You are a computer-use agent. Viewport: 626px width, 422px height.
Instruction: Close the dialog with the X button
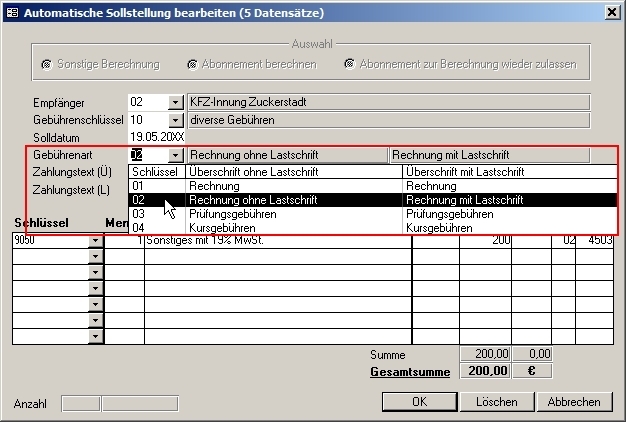611,12
